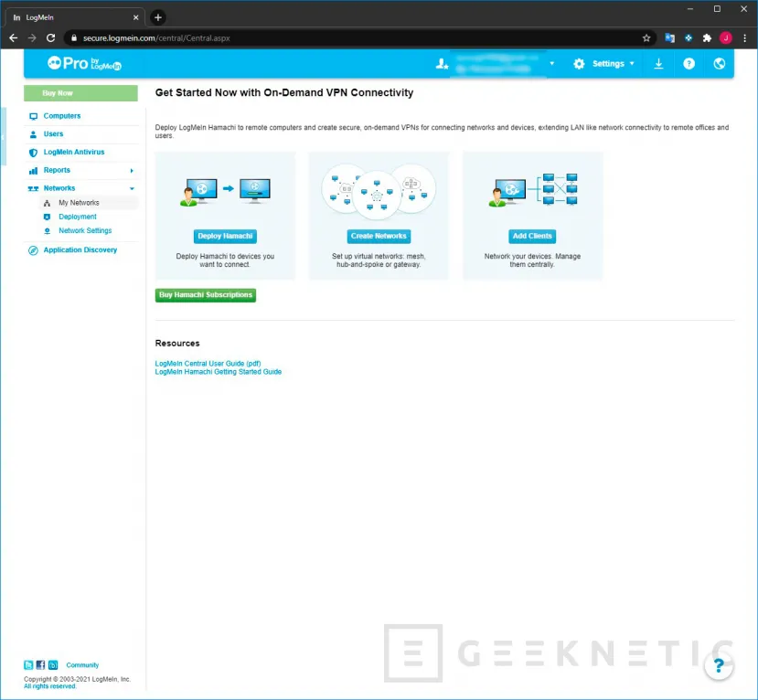Bookmark page with star icon

coord(646,37)
